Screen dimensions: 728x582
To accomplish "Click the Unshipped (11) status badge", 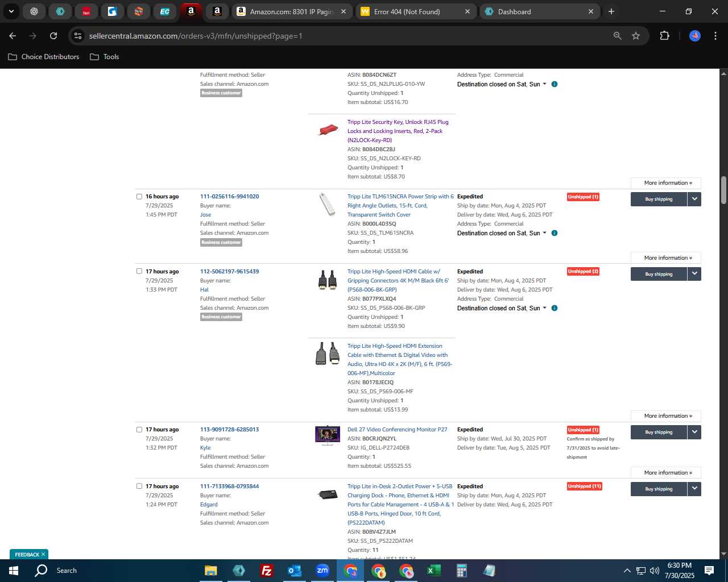I will [584, 487].
